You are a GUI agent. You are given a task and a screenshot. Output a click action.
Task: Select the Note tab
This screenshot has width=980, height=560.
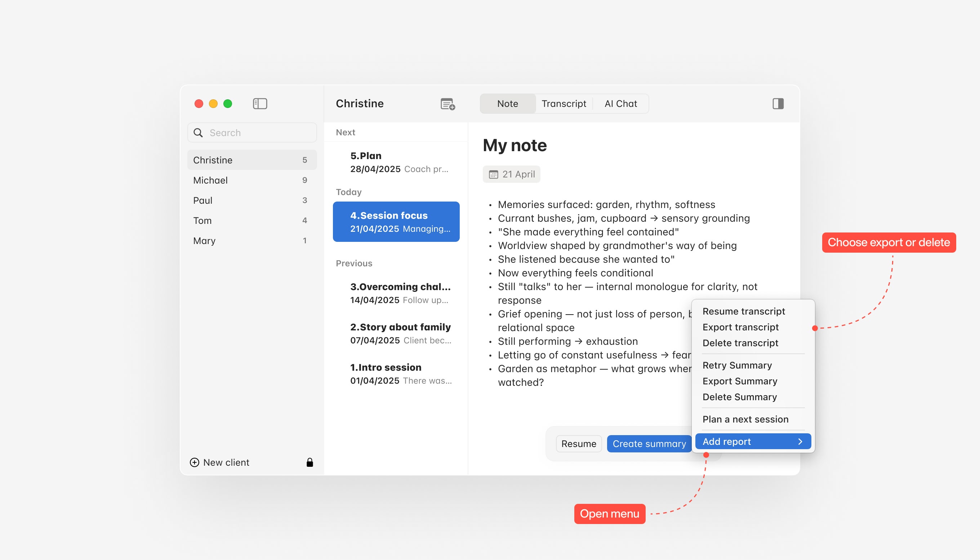[507, 103]
